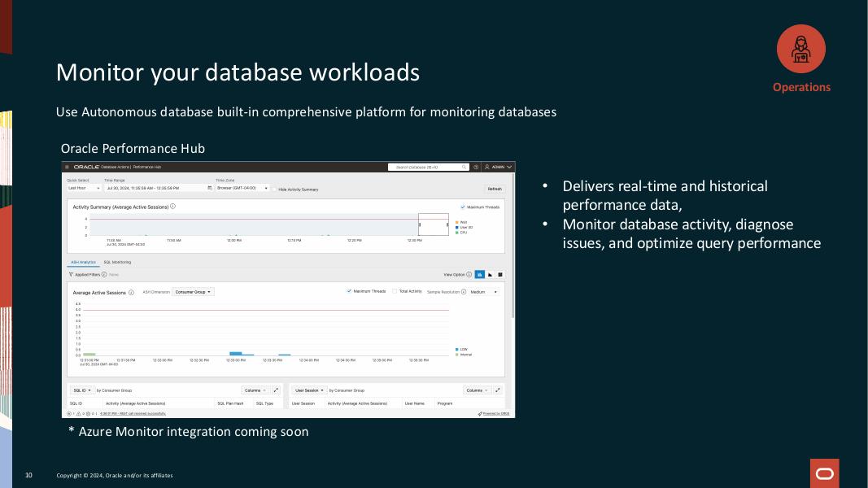The height and width of the screenshot is (488, 868).
Task: Toggle Maximum Threads in Activity Summary
Action: (463, 207)
